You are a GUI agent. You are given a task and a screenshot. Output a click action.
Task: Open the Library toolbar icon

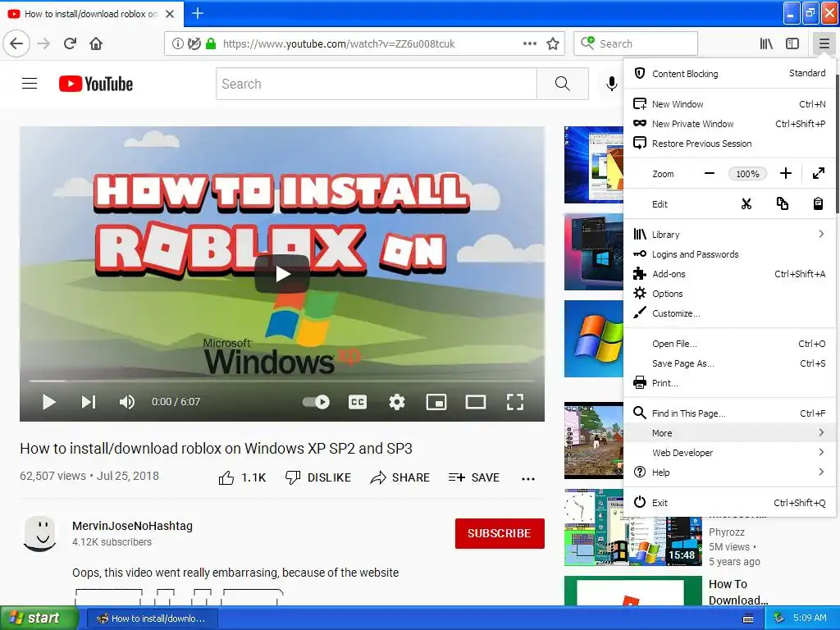(766, 43)
